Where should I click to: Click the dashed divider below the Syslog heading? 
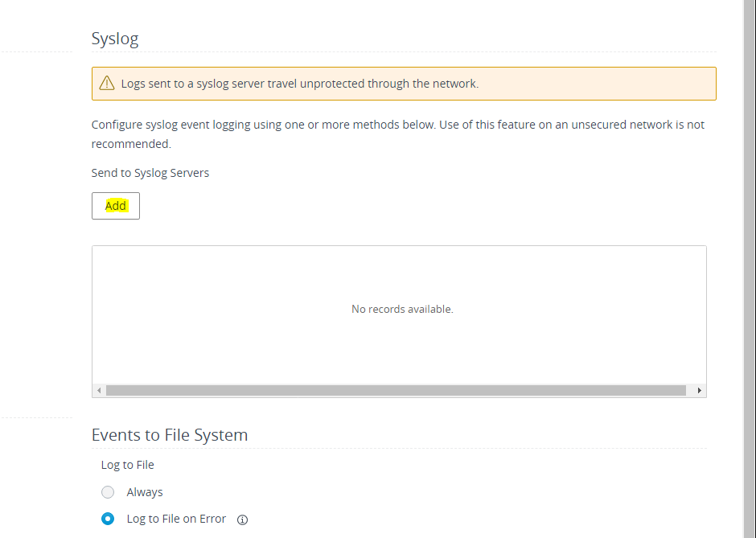tap(404, 51)
